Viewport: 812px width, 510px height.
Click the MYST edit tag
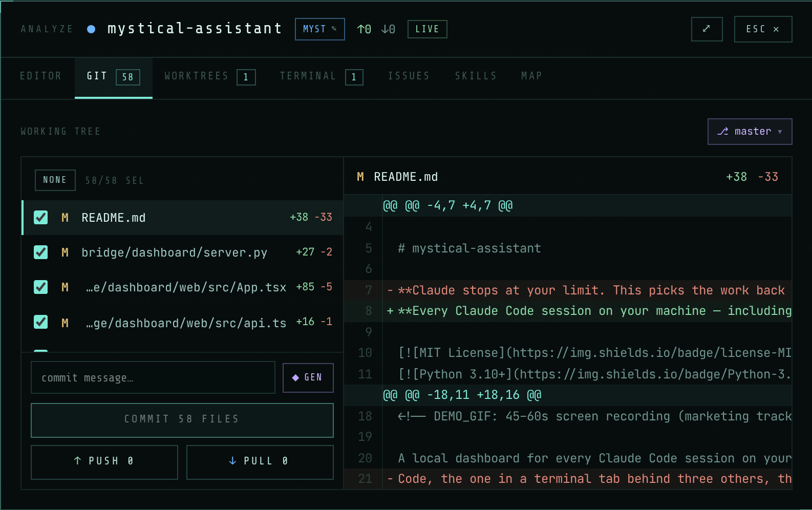click(x=320, y=29)
